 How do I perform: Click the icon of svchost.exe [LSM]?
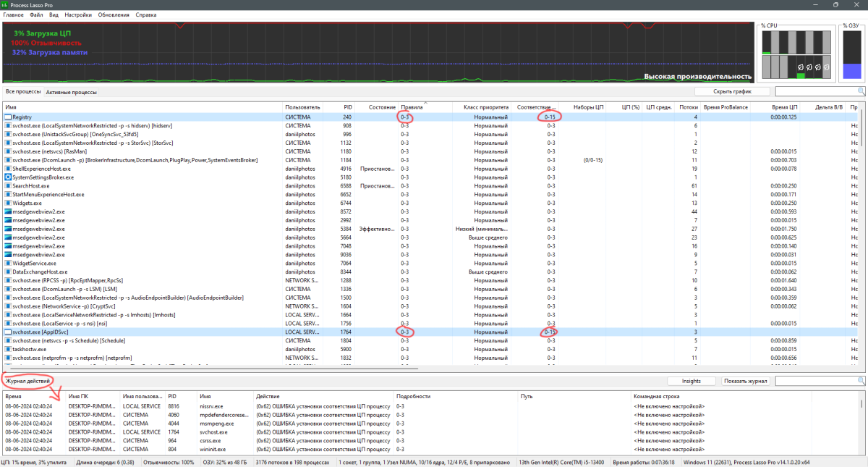tap(8, 290)
